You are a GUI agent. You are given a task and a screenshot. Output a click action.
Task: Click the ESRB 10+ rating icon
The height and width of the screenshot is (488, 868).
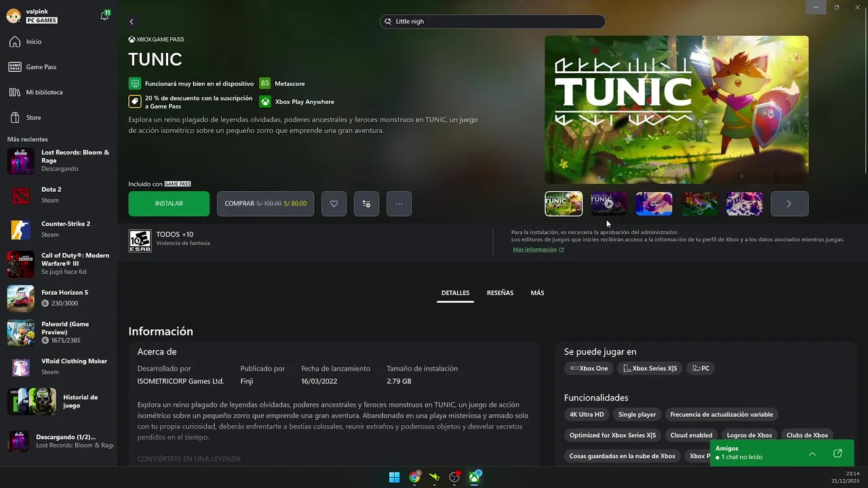(x=140, y=241)
